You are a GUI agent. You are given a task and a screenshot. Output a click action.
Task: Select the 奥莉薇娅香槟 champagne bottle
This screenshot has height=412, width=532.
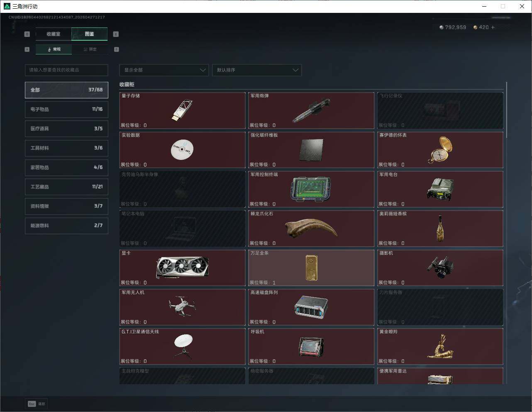pos(440,228)
